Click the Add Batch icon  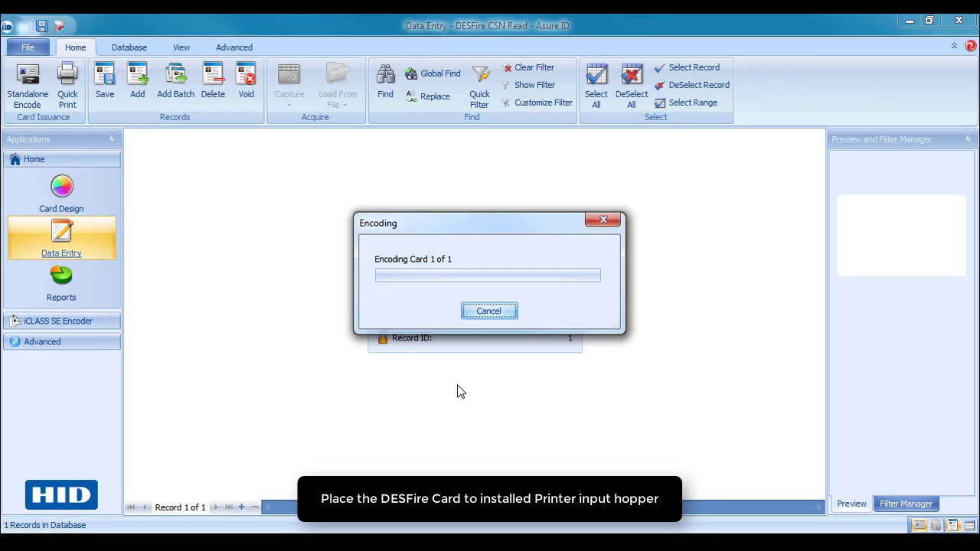pyautogui.click(x=176, y=75)
